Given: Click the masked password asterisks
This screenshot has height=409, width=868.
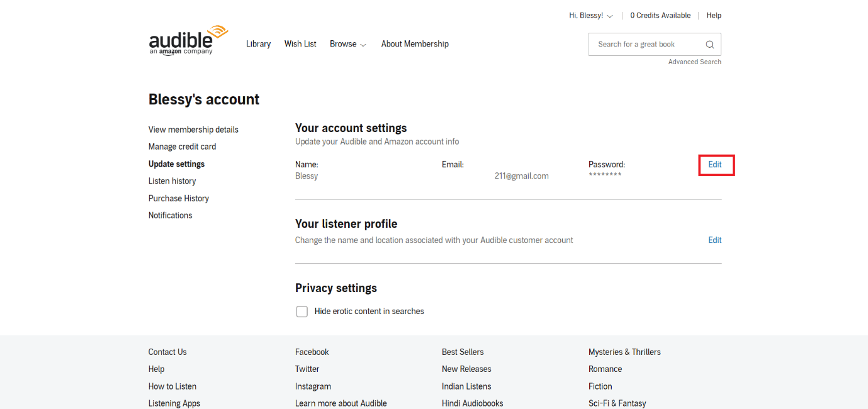Looking at the screenshot, I should pos(605,175).
